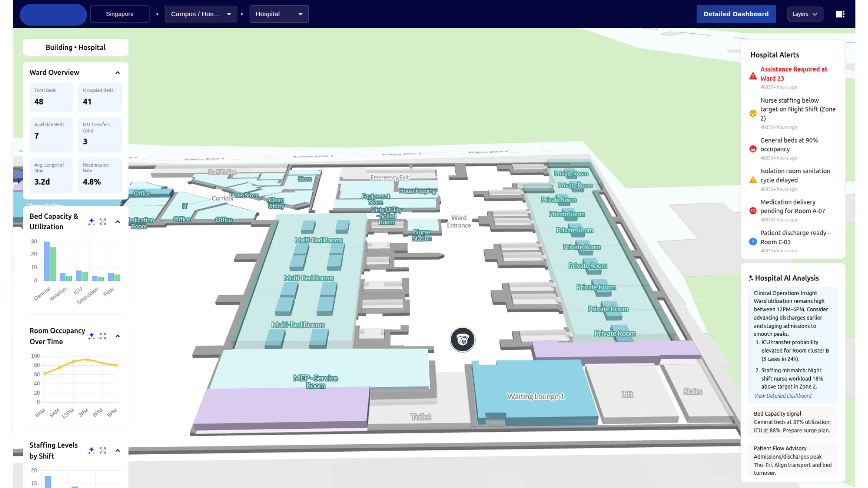The image size is (868, 488).
Task: Click AI sparkle icon for Room Occupancy Over Time
Action: click(x=91, y=336)
